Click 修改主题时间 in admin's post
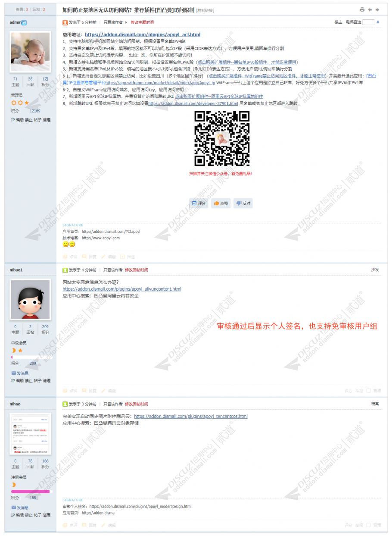 142,22
